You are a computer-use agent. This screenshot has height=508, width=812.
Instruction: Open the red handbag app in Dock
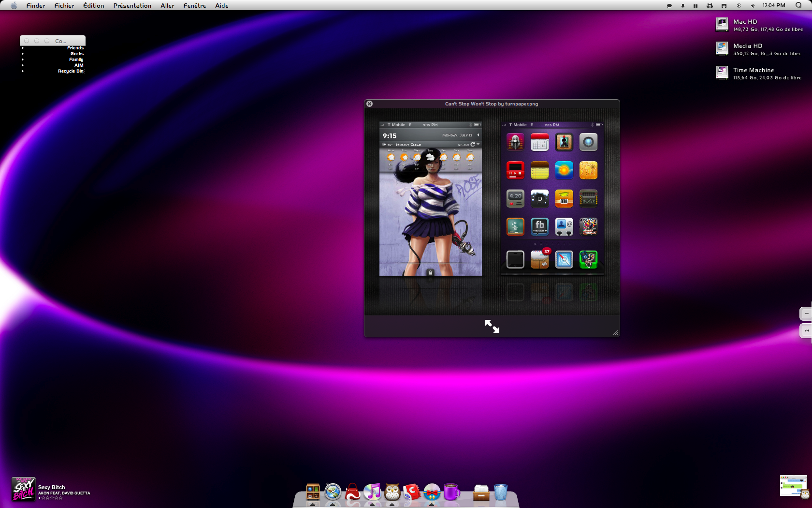352,492
